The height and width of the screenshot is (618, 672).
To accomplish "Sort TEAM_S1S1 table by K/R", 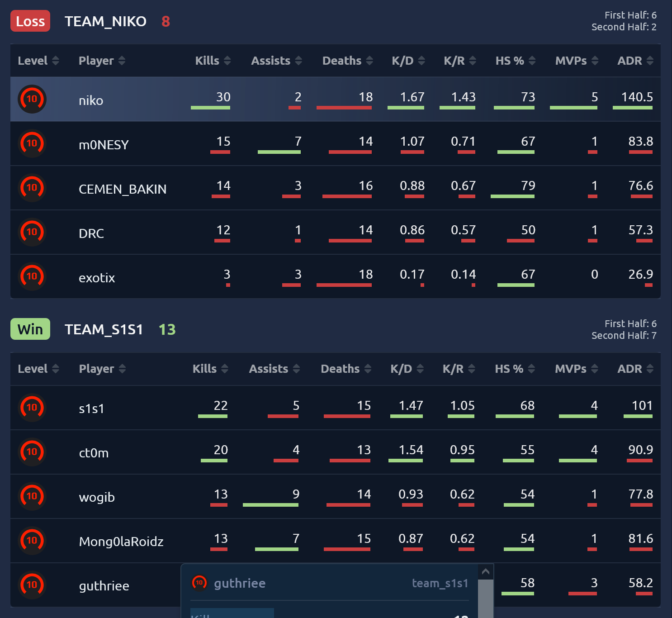I will coord(459,369).
